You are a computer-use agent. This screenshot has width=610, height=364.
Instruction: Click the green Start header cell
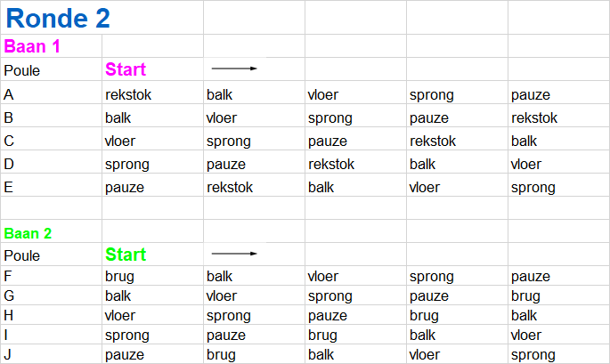tap(152, 255)
